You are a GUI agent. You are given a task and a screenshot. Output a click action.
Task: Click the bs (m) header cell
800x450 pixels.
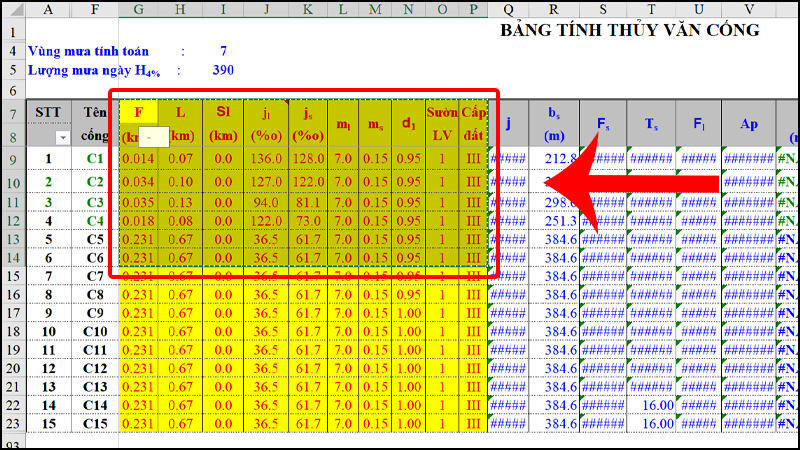(554, 124)
